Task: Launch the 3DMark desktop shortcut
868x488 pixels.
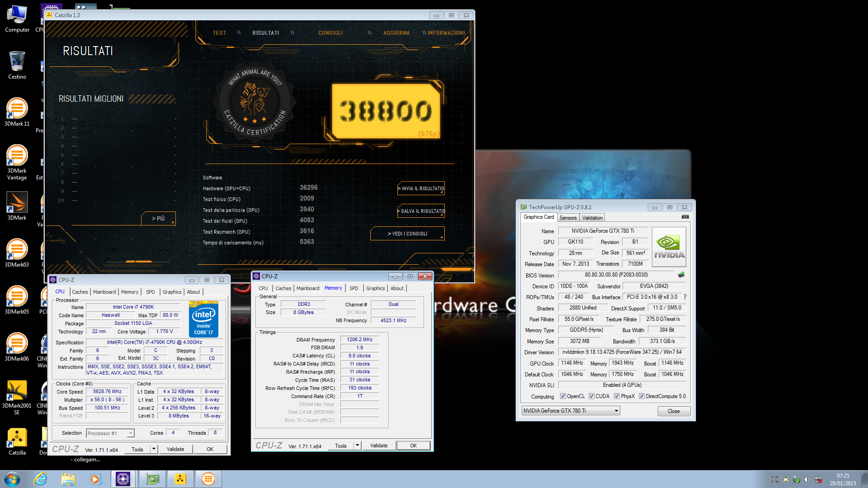Action: [17, 206]
